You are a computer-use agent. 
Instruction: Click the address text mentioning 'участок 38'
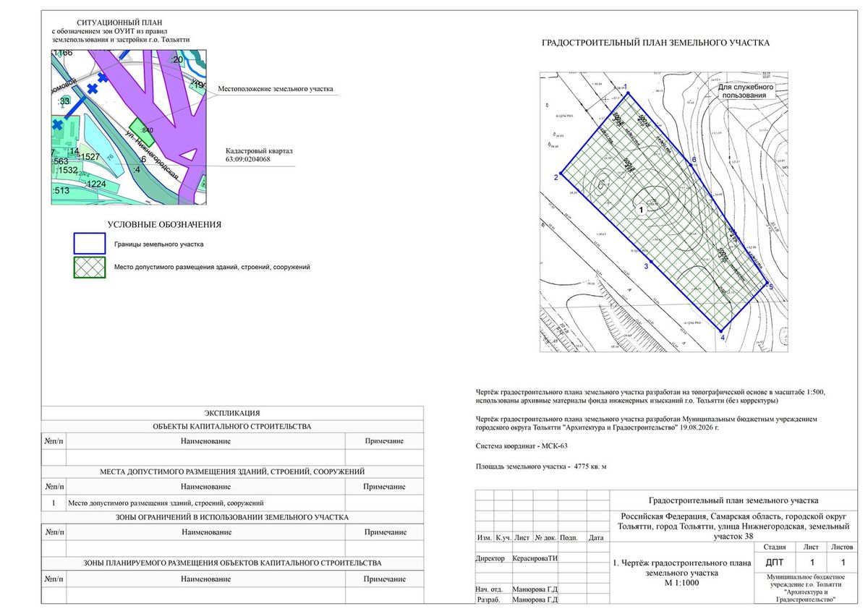pos(733,526)
